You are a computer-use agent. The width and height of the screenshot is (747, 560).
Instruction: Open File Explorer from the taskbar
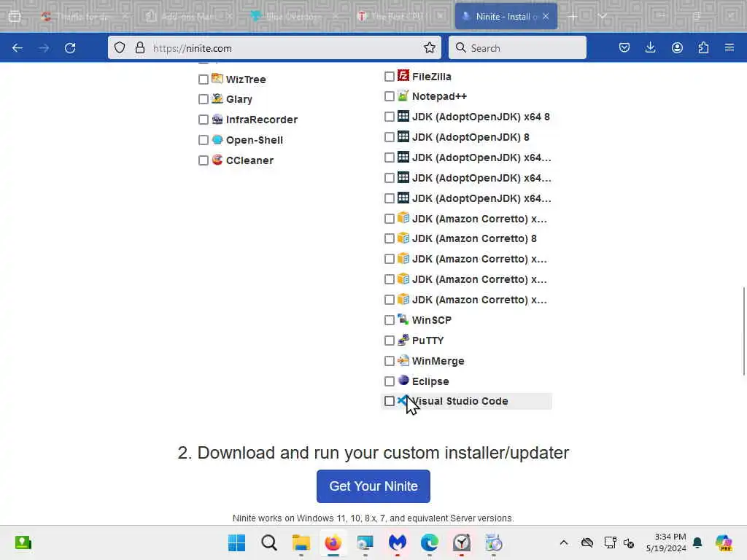point(301,542)
